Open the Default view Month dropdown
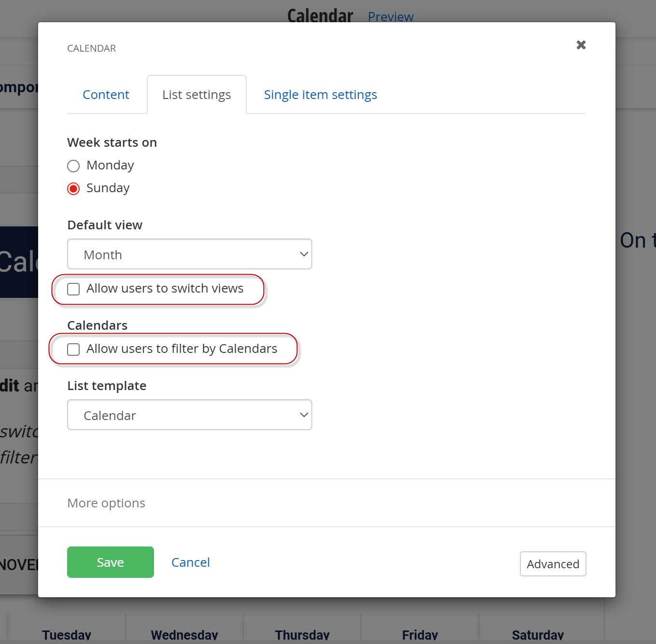This screenshot has height=644, width=656. click(x=190, y=254)
